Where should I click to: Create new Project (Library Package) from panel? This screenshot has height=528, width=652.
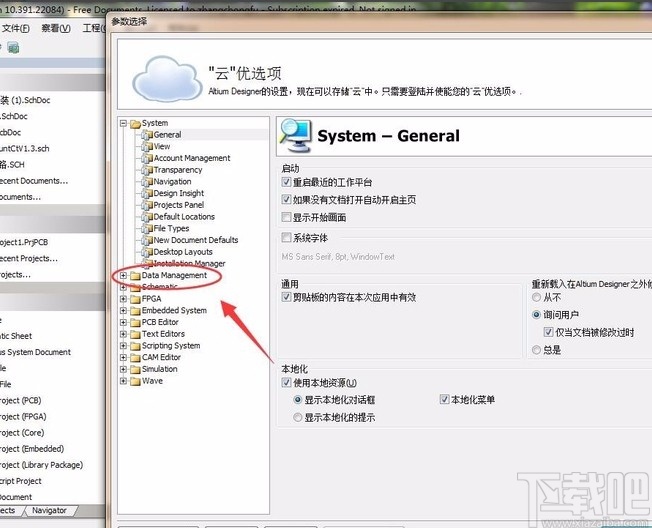click(x=42, y=465)
